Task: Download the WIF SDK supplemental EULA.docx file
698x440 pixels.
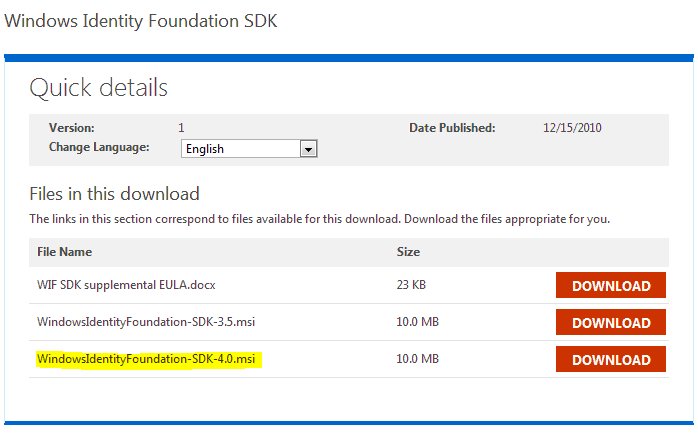Action: pyautogui.click(x=610, y=286)
